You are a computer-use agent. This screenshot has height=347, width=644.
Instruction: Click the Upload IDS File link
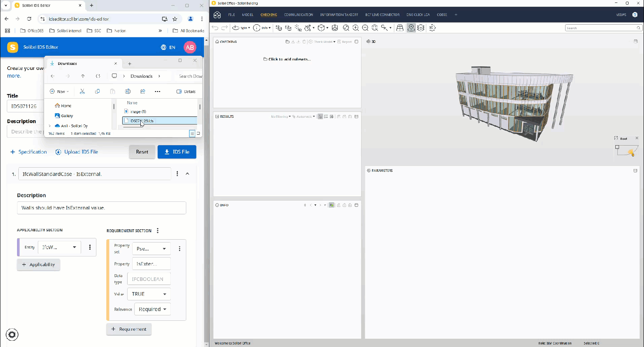tap(77, 152)
